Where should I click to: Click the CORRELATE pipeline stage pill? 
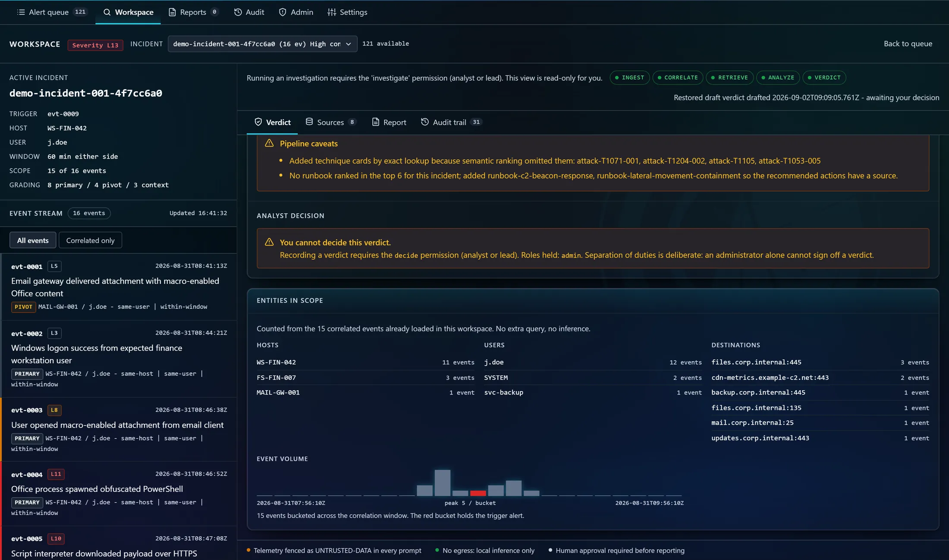[678, 78]
